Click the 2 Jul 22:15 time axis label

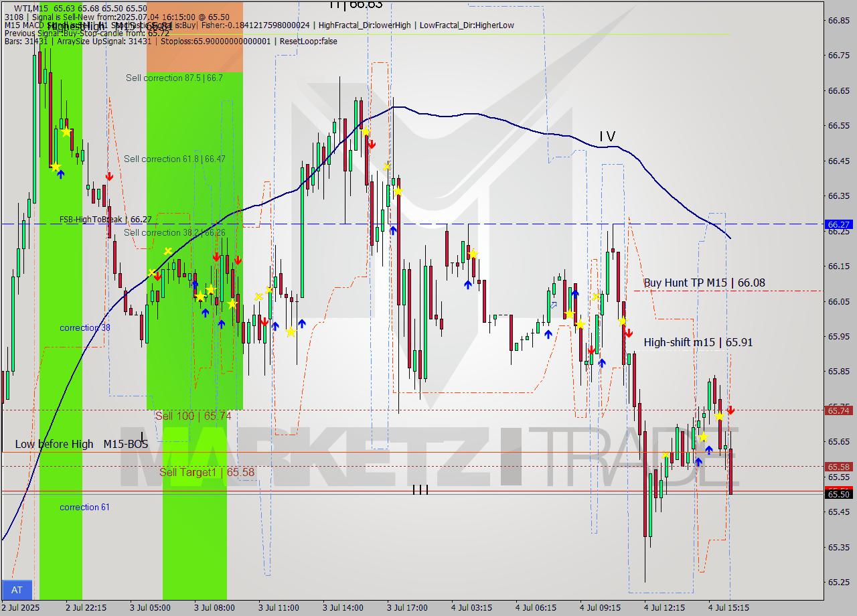tap(86, 608)
